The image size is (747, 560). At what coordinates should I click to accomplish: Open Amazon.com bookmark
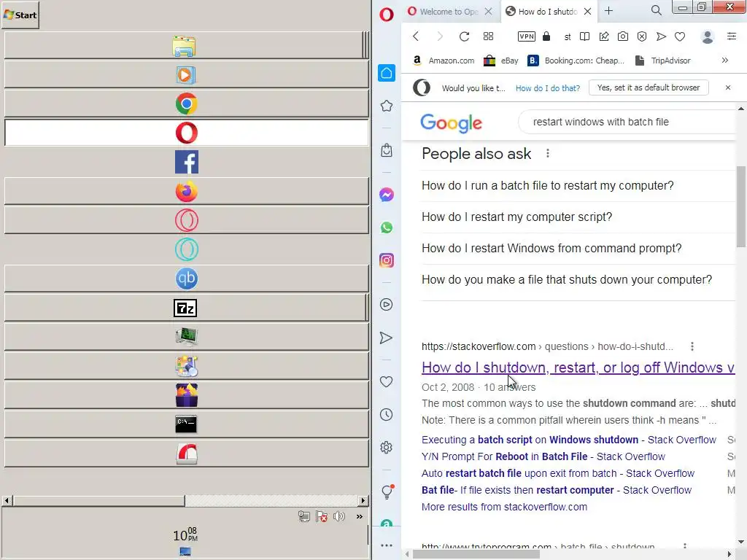coord(444,61)
